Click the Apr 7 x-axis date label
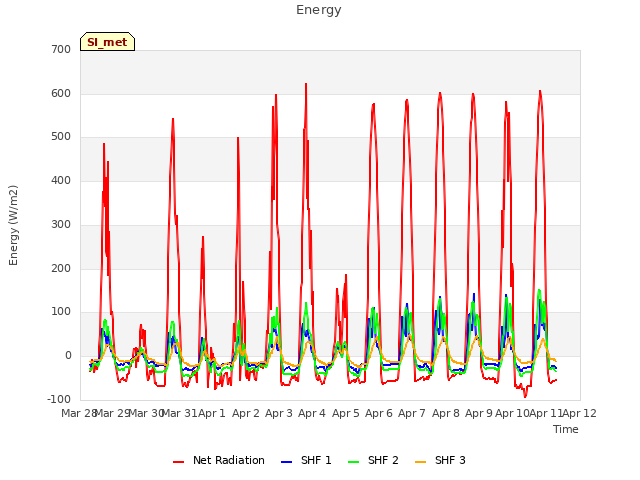 (x=412, y=413)
